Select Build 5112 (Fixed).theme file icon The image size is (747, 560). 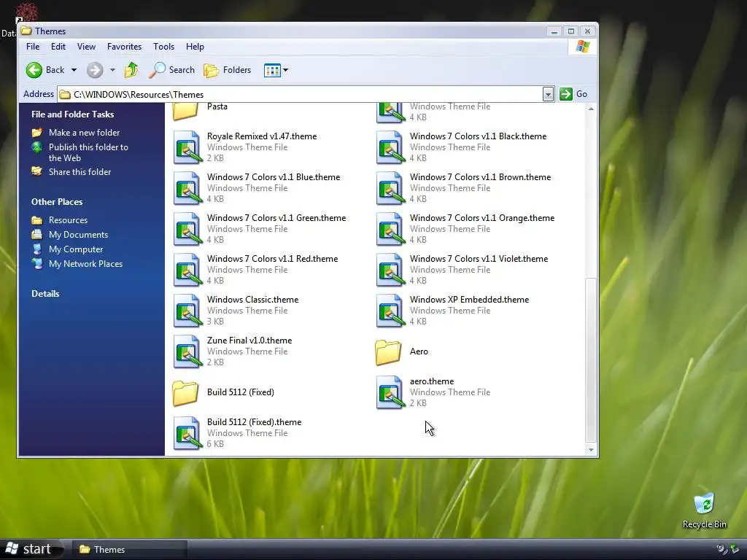click(x=186, y=434)
